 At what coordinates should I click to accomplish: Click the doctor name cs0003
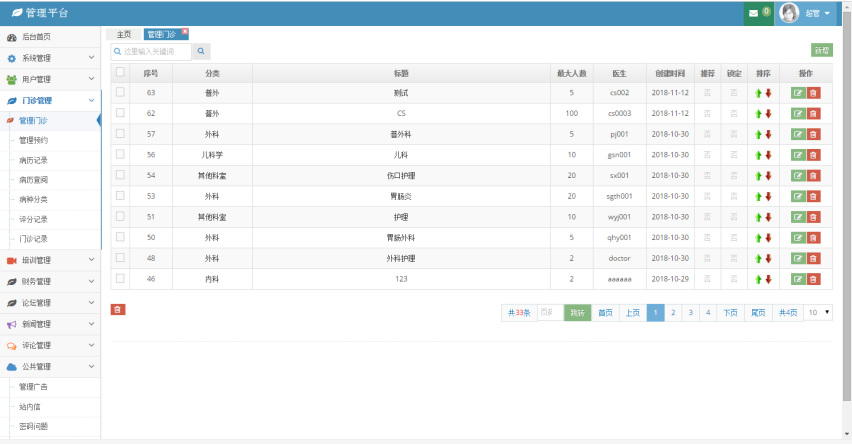[x=619, y=114]
